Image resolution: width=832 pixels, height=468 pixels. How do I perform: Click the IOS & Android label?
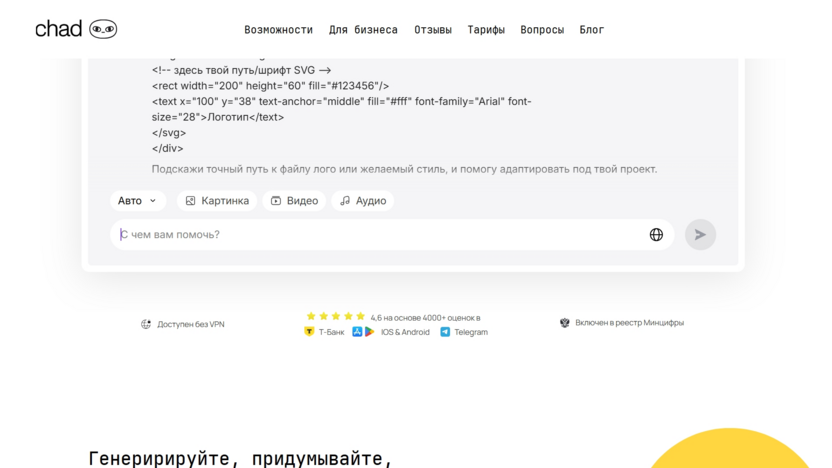pyautogui.click(x=405, y=332)
